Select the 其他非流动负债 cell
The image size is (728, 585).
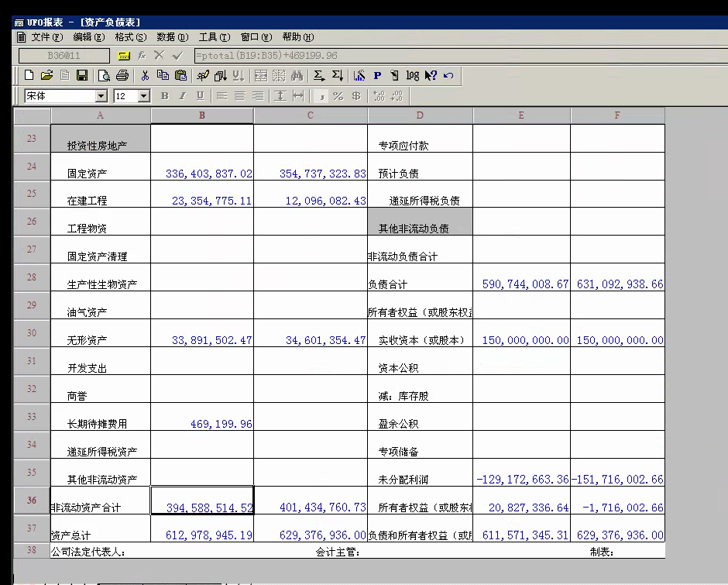point(420,222)
